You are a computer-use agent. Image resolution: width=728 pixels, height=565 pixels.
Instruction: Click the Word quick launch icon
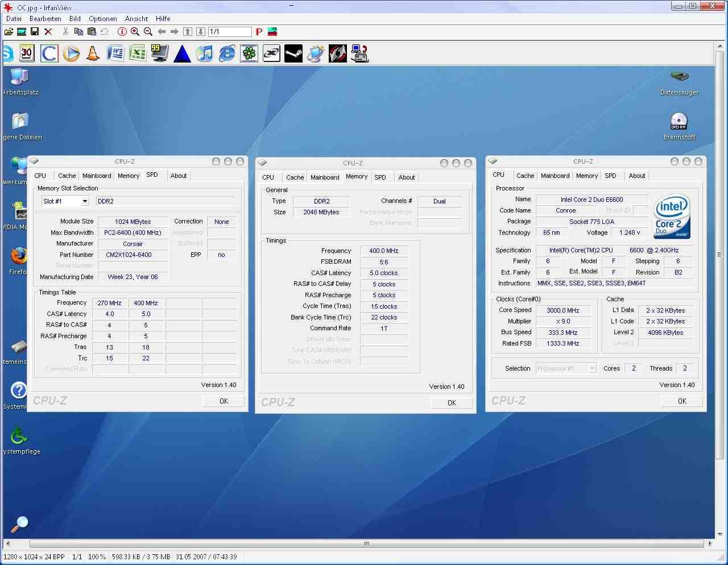click(x=115, y=53)
